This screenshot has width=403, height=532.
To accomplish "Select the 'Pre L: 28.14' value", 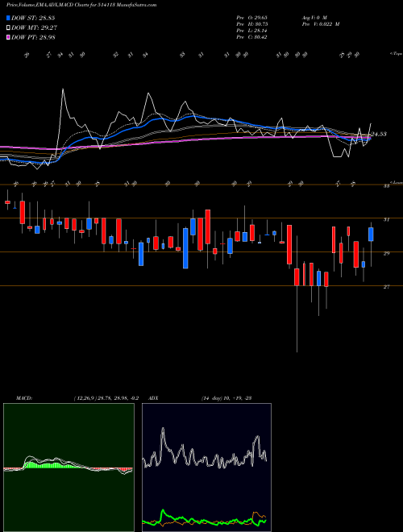I will [251, 31].
